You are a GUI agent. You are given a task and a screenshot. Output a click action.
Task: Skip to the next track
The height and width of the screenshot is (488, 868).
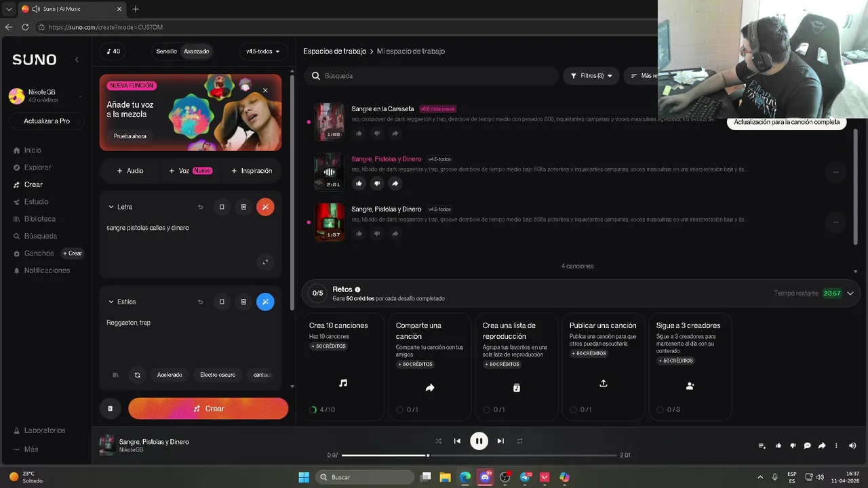(500, 441)
